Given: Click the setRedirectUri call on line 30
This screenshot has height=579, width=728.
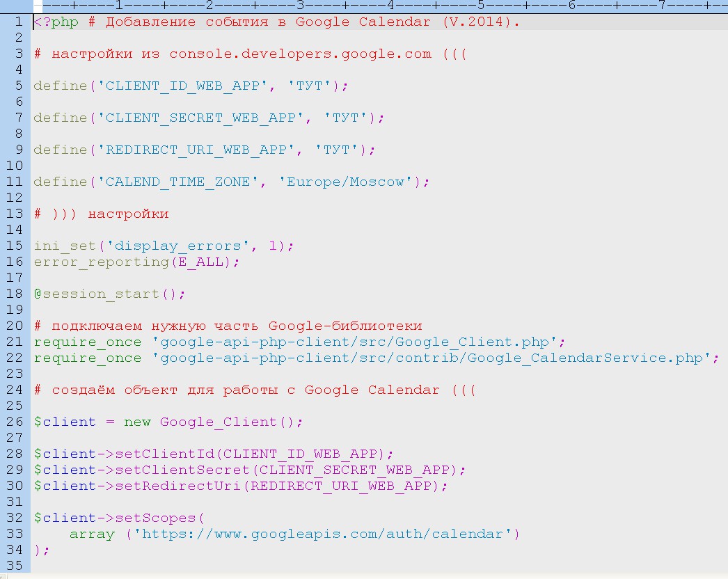Looking at the screenshot, I should coord(241,486).
